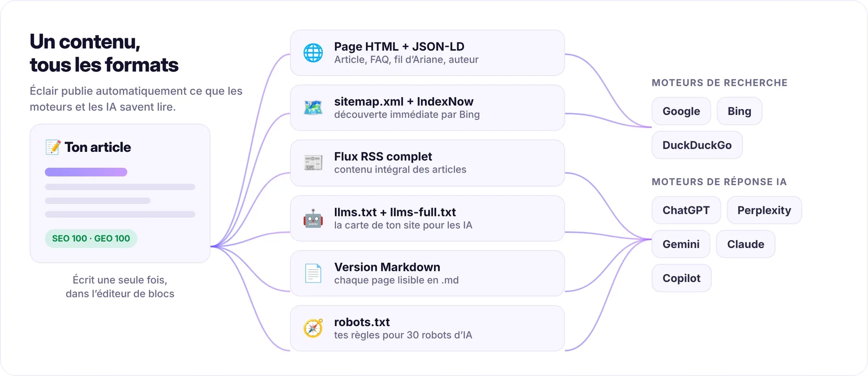Screen dimensions: 868x376
Task: Click the Version Markdown title
Action: pyautogui.click(x=387, y=267)
